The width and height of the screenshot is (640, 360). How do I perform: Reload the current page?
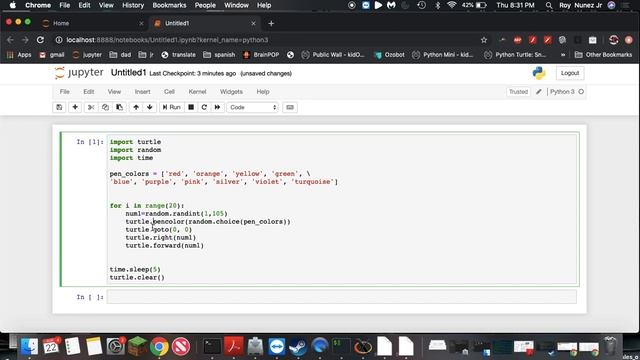[x=40, y=40]
